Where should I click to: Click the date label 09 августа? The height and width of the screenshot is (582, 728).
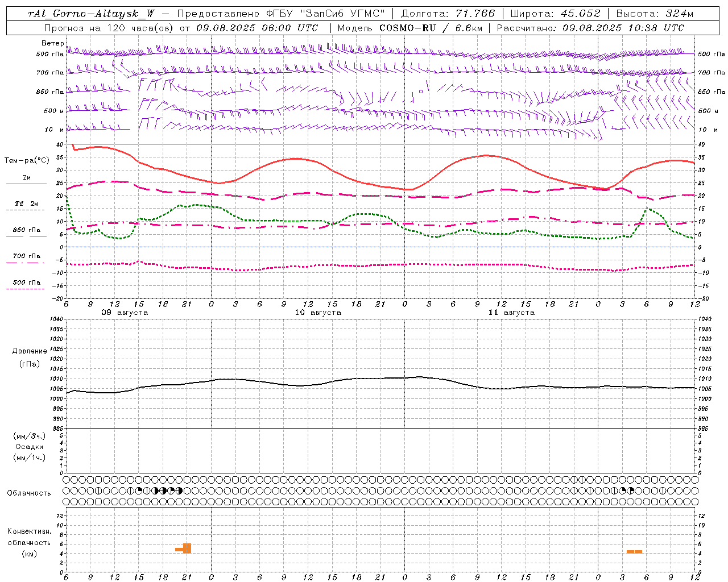coord(125,313)
